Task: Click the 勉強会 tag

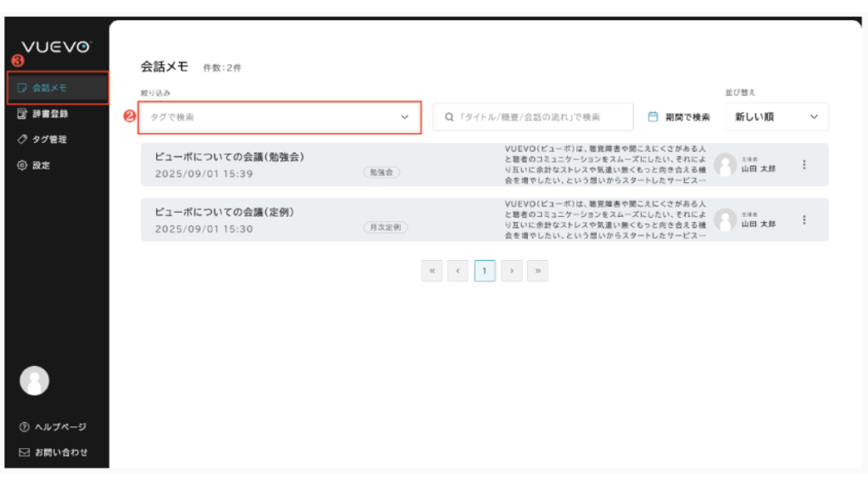Action: [381, 172]
